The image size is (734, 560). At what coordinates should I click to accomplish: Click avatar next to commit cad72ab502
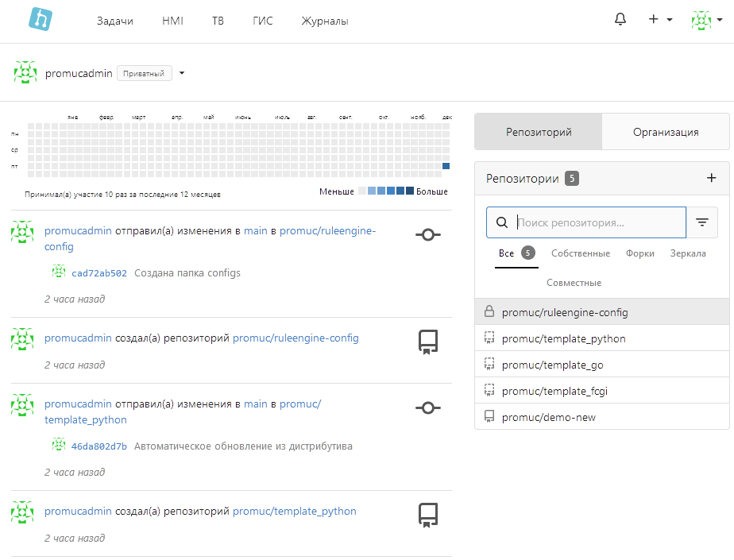point(59,272)
